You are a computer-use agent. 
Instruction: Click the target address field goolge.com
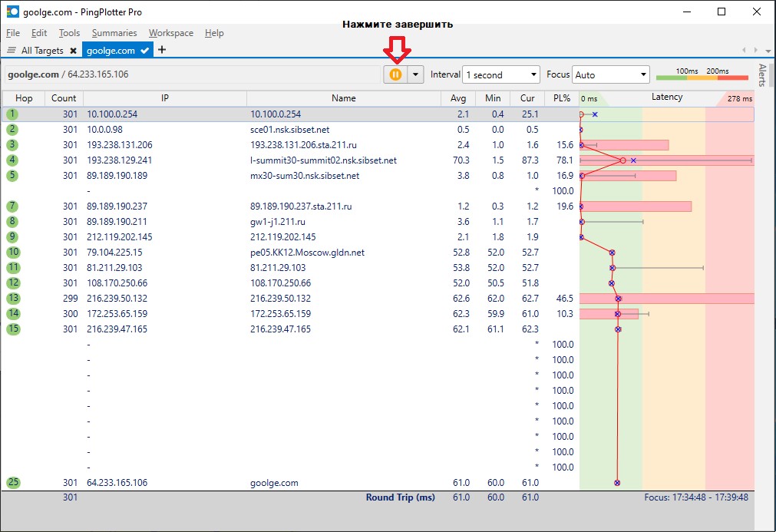(x=193, y=74)
